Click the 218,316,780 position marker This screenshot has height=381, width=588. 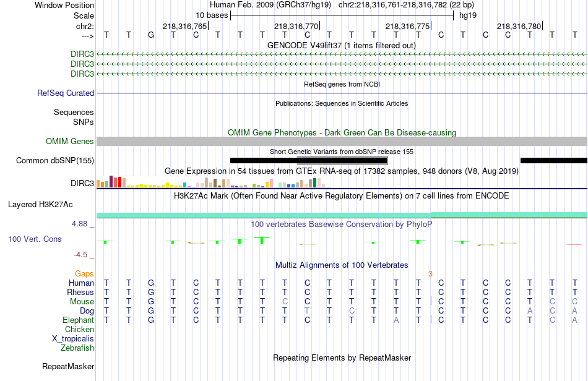519,26
